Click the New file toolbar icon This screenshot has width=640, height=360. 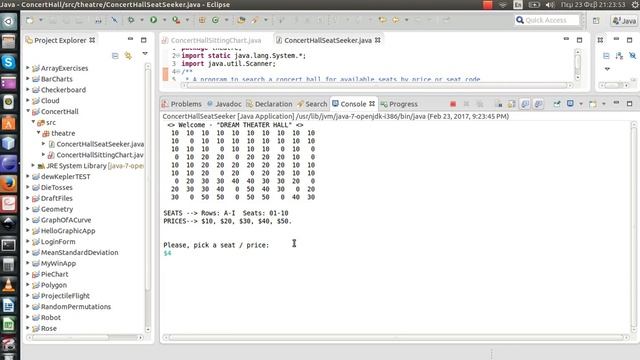[30, 20]
